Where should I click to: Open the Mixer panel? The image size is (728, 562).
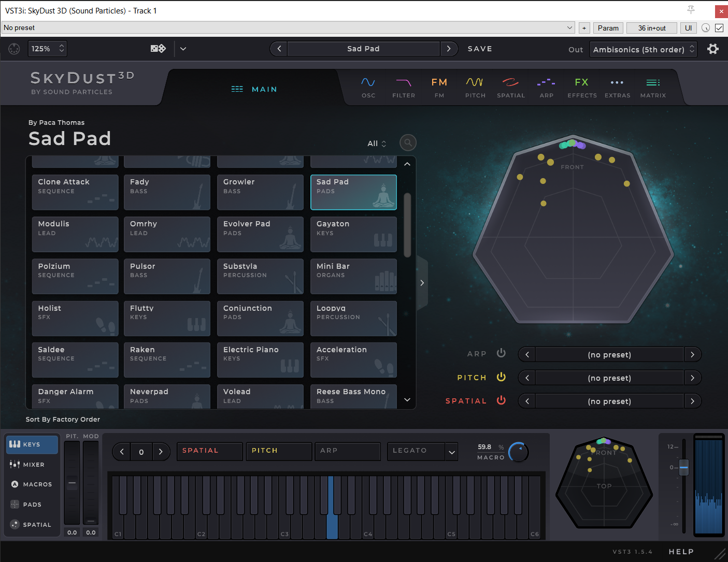point(32,464)
